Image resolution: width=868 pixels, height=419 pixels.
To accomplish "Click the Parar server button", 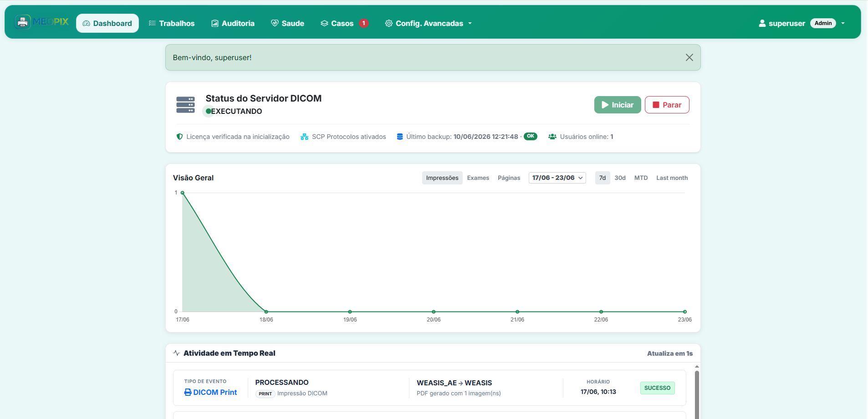I will pos(667,105).
